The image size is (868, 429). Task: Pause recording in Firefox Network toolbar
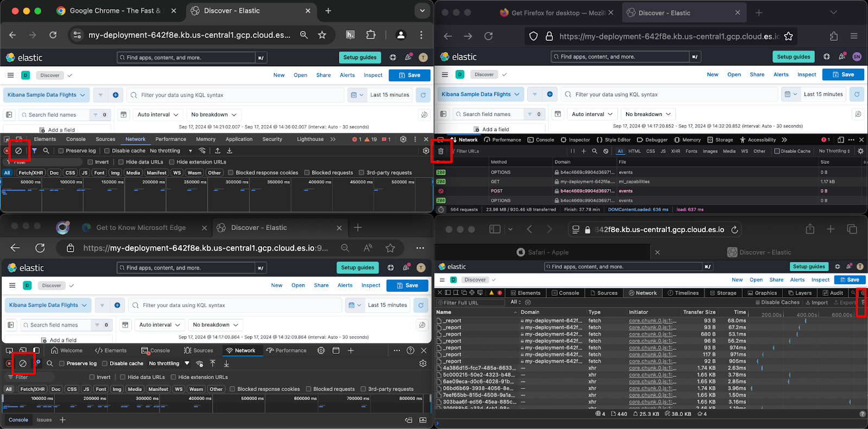pyautogui.click(x=572, y=151)
